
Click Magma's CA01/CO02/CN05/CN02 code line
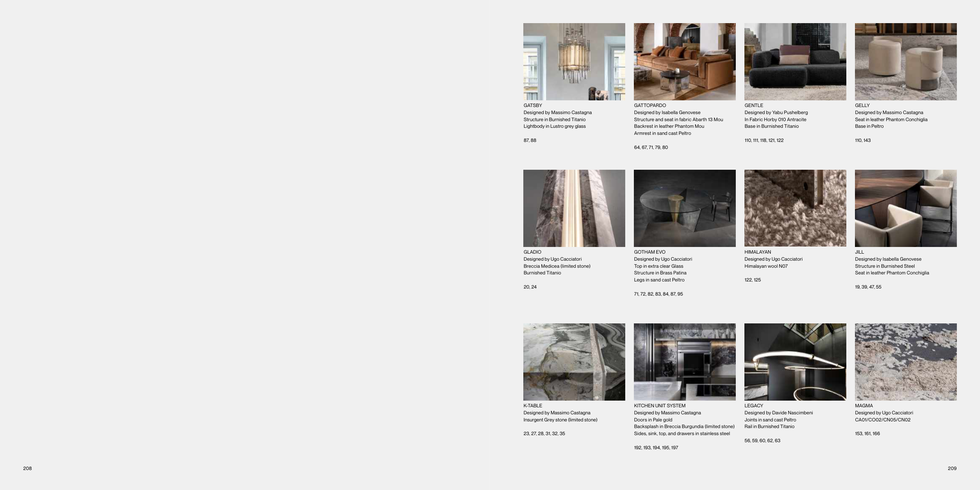(882, 420)
